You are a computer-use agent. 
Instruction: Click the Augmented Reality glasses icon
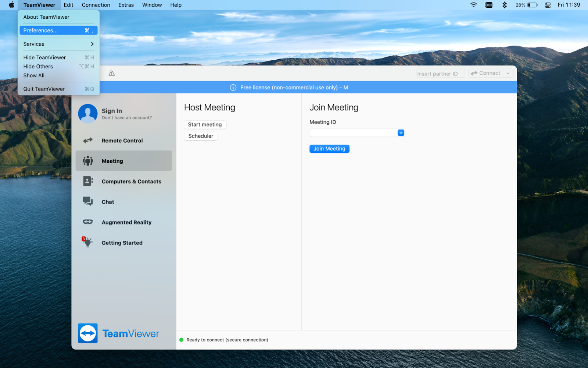click(88, 222)
